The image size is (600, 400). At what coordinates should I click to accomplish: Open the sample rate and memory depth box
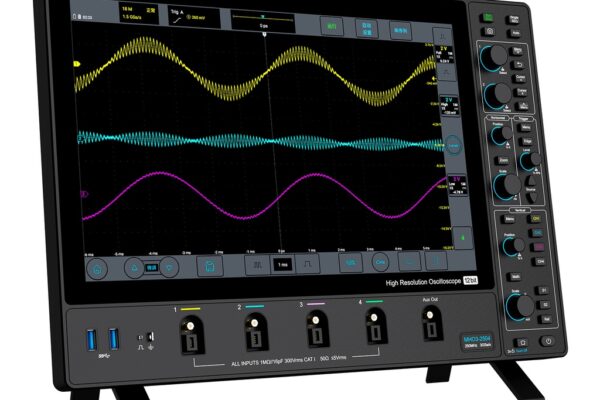(139, 14)
